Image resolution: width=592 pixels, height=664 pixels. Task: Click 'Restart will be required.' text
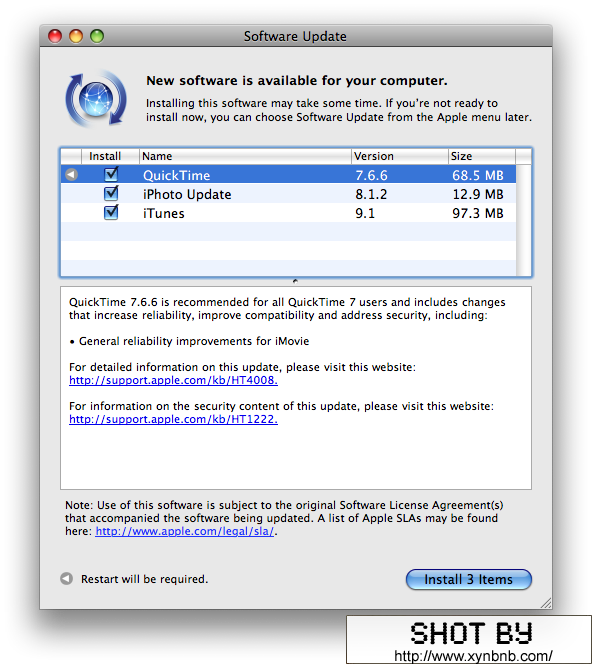(x=144, y=579)
